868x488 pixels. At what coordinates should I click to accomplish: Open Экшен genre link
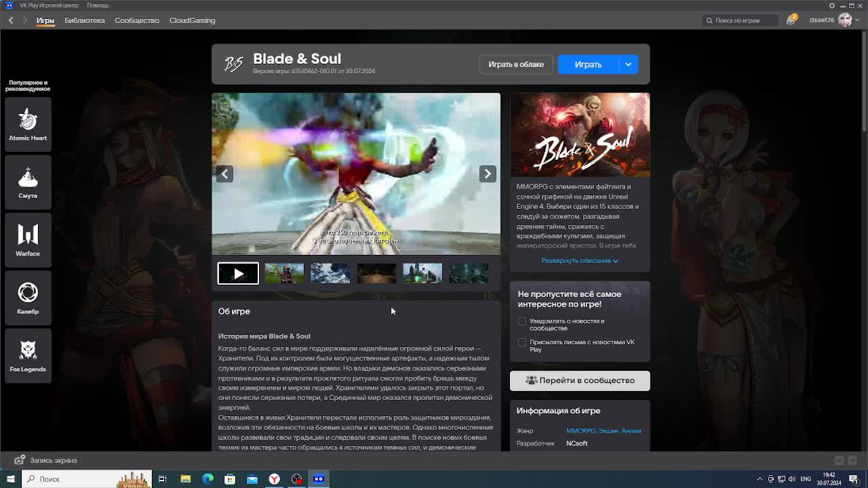click(x=608, y=431)
